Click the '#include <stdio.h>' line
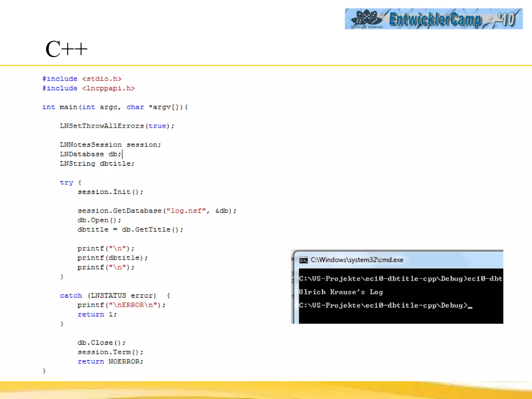 82,79
